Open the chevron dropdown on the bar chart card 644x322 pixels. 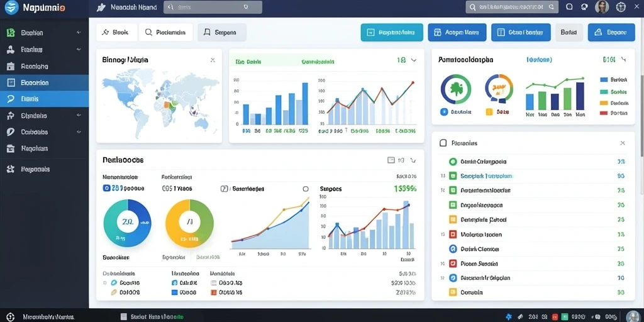tap(414, 60)
